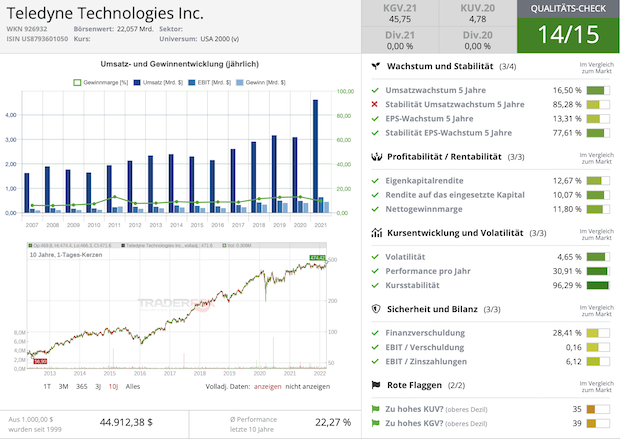Click the Kursentwicklung und Volatilität chart icon

click(376, 233)
